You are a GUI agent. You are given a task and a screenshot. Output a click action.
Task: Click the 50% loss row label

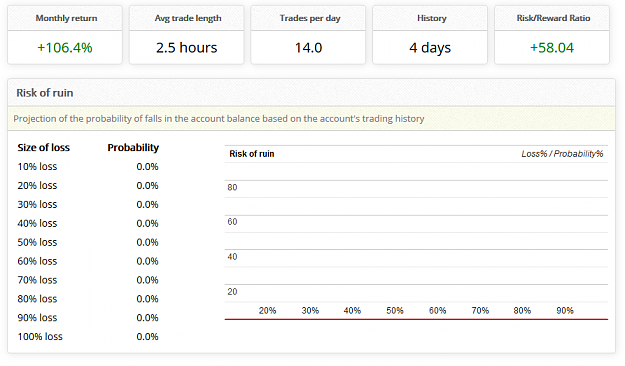(x=37, y=242)
